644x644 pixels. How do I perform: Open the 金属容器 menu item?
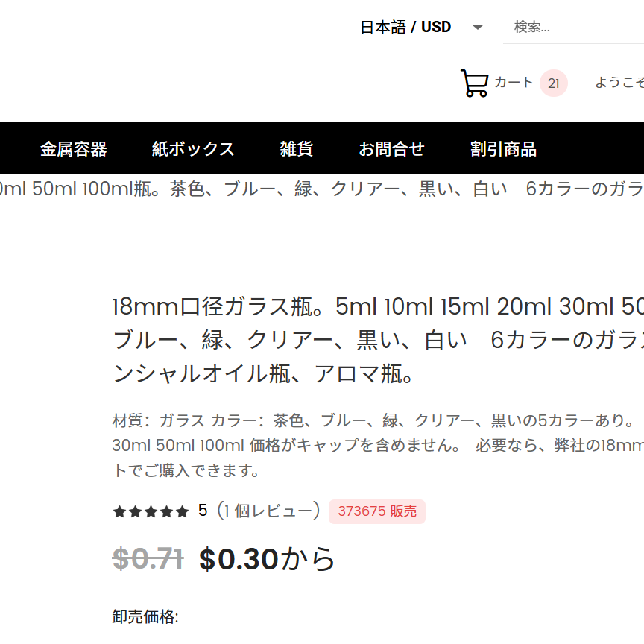(73, 149)
